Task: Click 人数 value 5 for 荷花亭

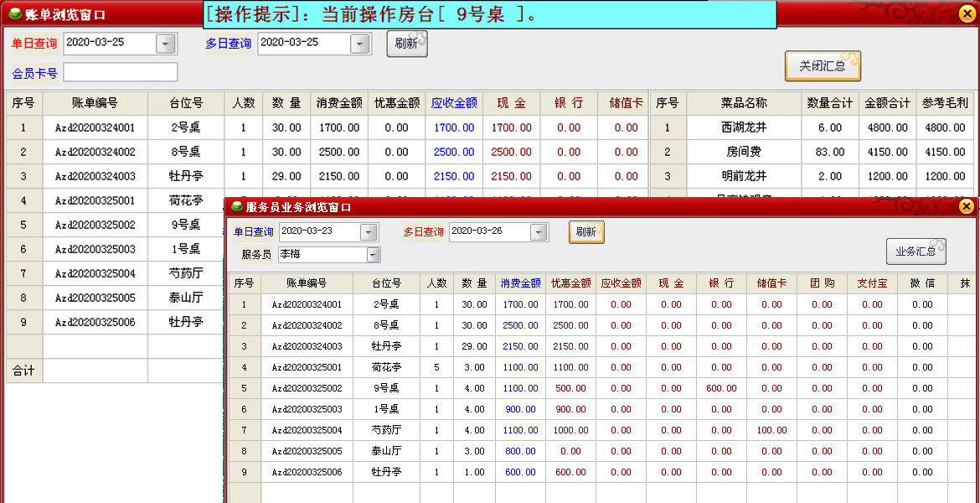Action: click(x=437, y=367)
